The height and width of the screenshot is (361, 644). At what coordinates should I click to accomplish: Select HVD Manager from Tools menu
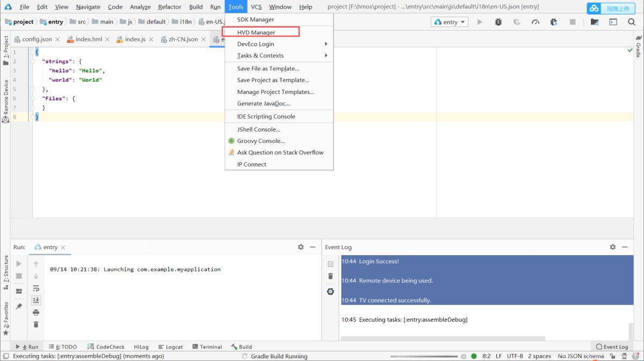point(257,32)
